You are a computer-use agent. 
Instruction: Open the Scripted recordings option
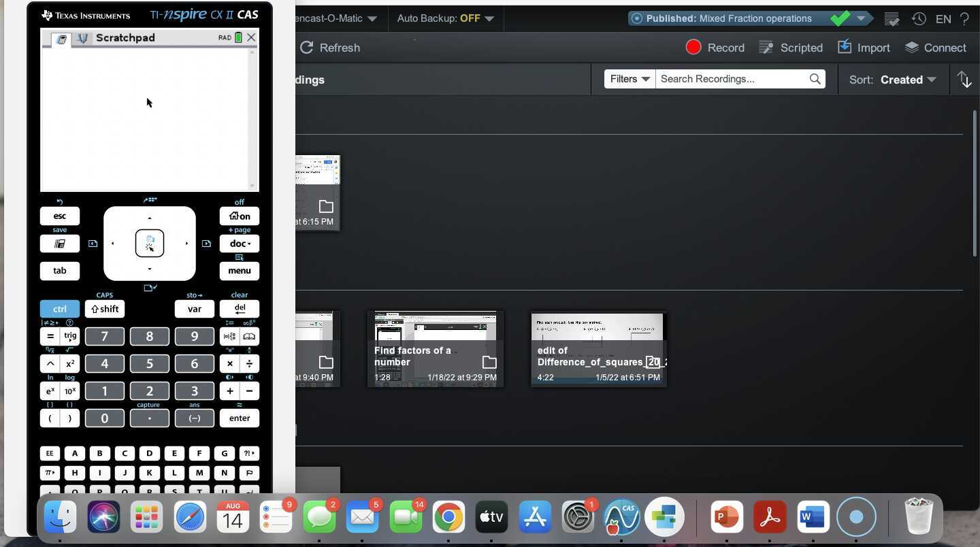point(791,48)
